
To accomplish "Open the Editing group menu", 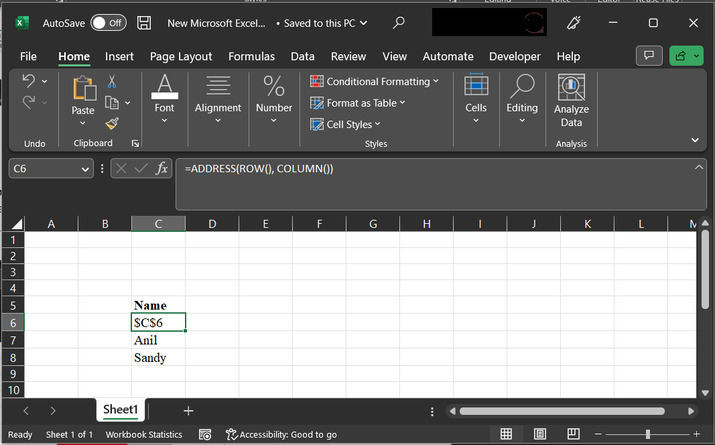I will pyautogui.click(x=522, y=98).
